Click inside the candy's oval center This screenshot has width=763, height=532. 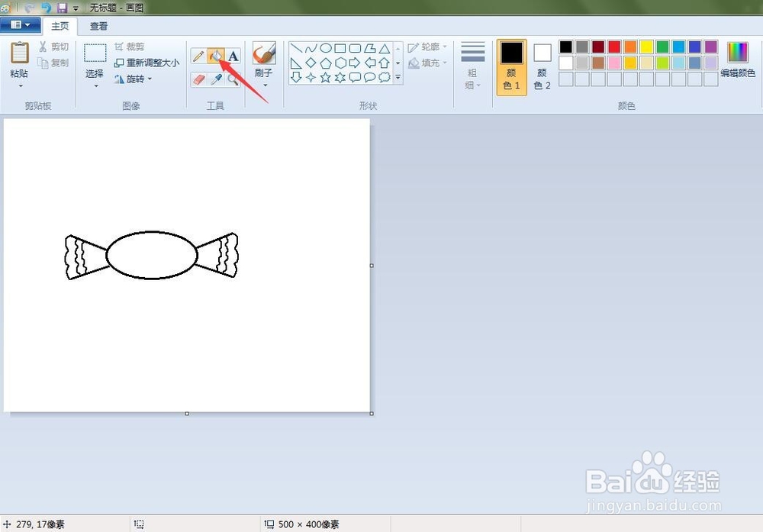(x=151, y=255)
